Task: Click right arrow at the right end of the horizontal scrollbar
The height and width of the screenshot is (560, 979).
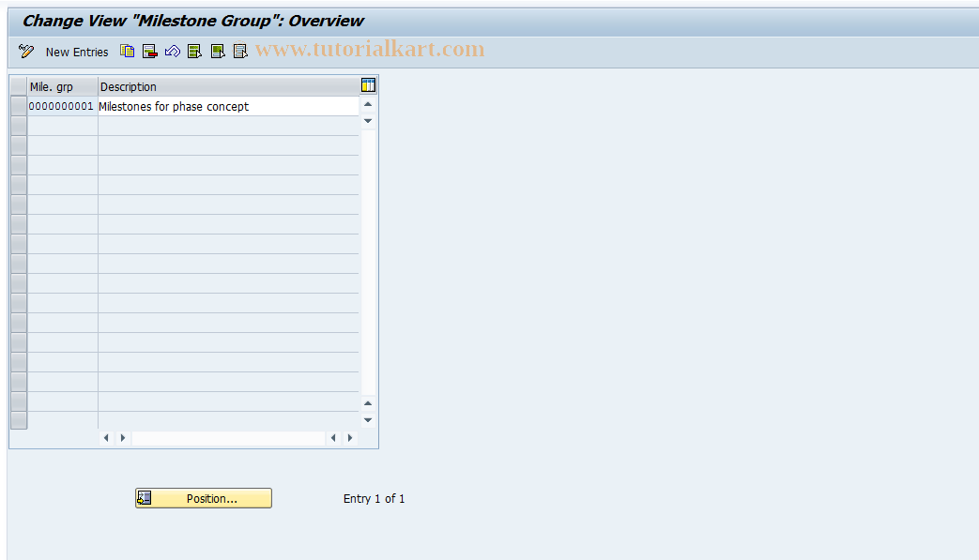Action: (350, 438)
